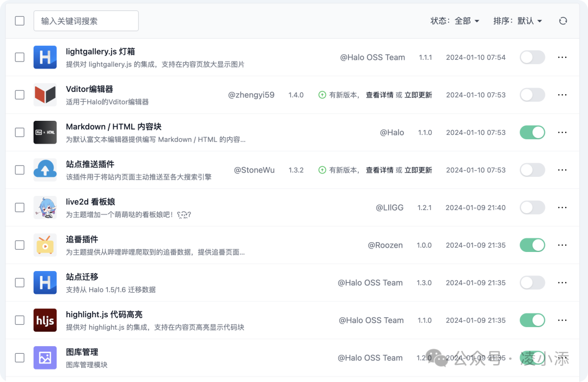
Task: Click the update arrow icon for 站点推送插件
Action: pyautogui.click(x=322, y=170)
